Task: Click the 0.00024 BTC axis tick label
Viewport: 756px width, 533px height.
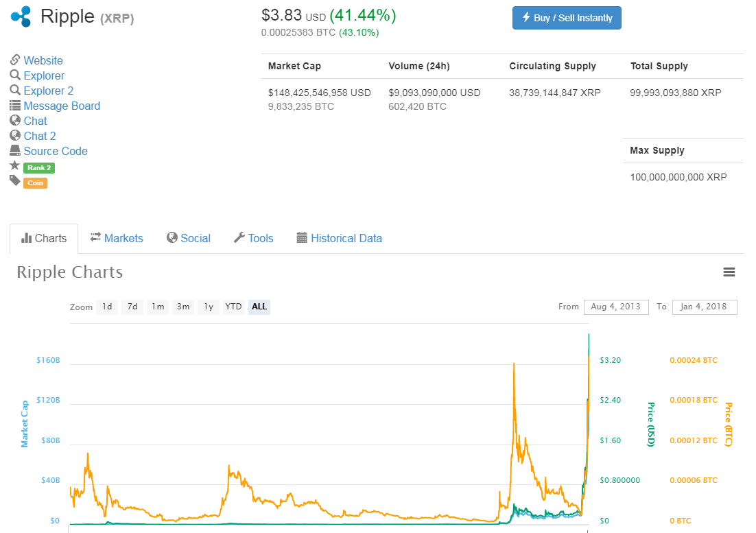Action: pos(694,360)
